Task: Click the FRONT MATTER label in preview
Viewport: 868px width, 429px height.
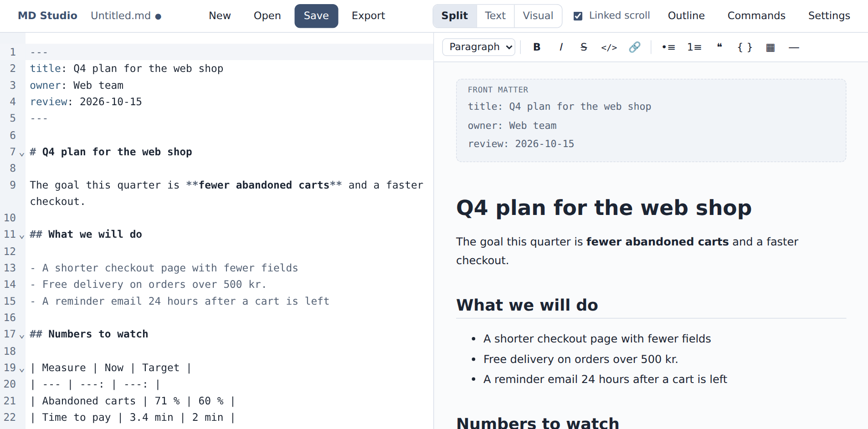Action: tap(498, 90)
